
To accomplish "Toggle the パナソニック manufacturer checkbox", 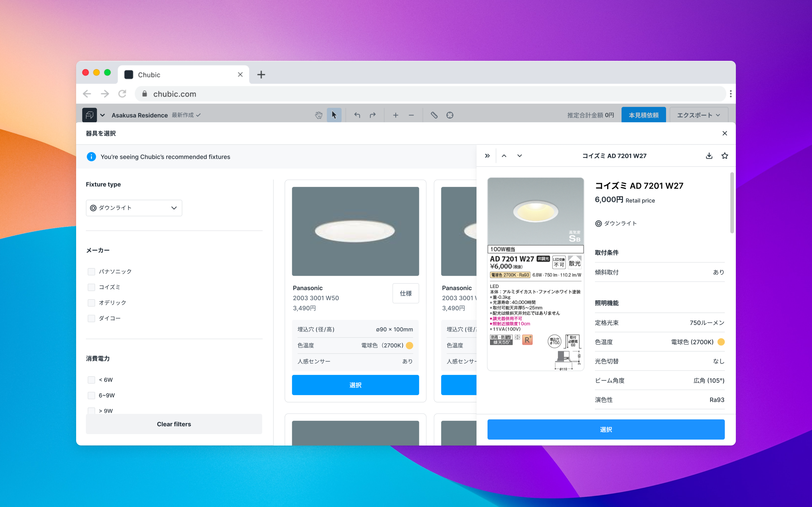I will tap(92, 271).
